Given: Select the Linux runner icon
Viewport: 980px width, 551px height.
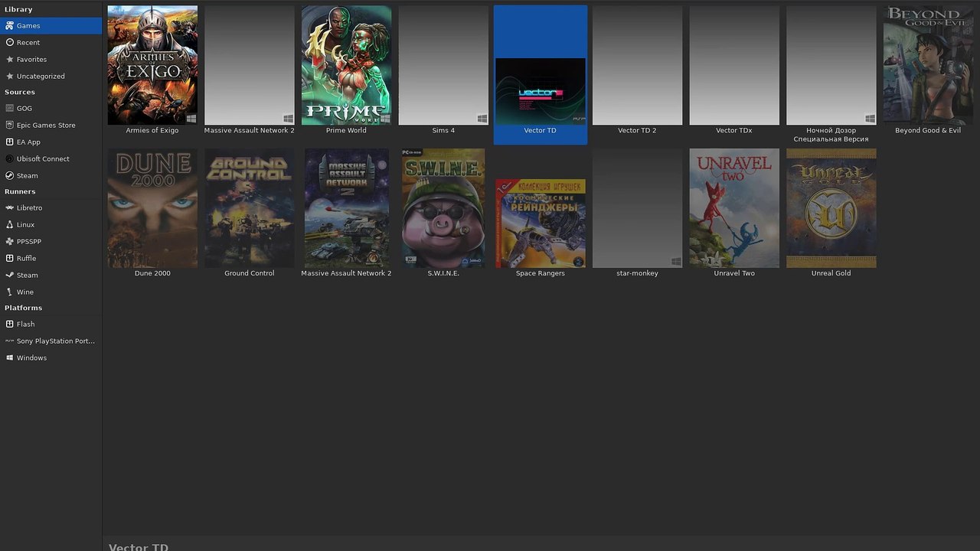Looking at the screenshot, I should (9, 225).
